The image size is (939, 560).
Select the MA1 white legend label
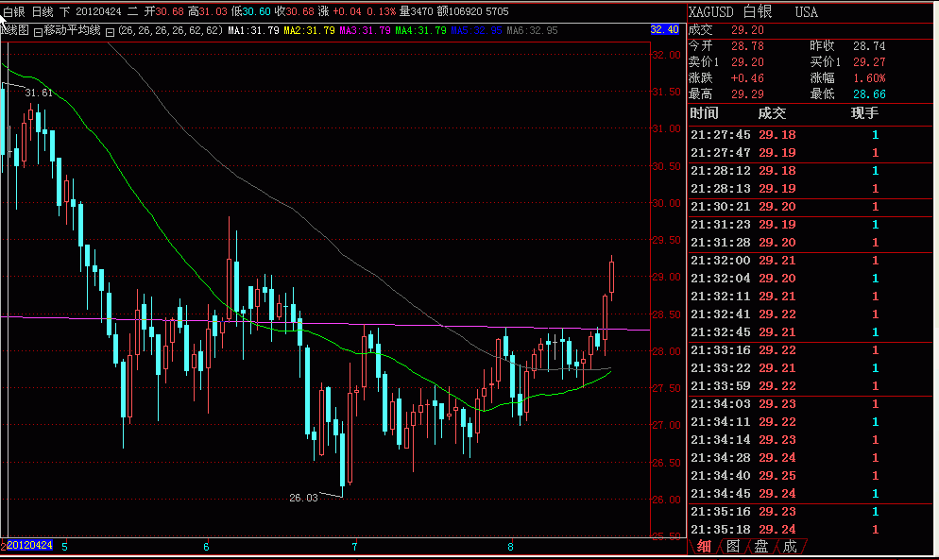[253, 30]
